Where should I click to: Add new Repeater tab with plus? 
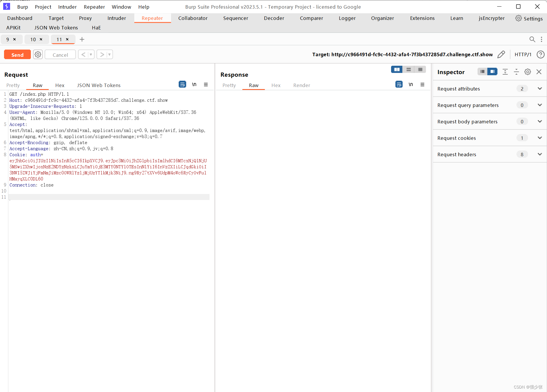point(82,39)
